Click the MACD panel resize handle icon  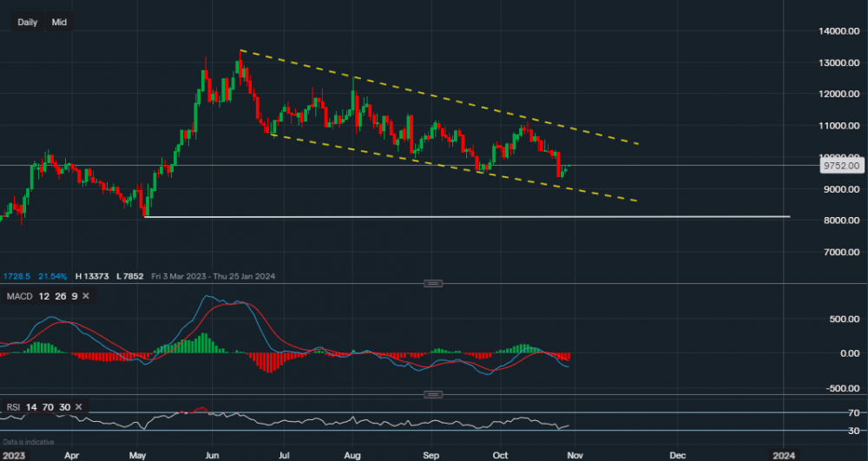433,284
